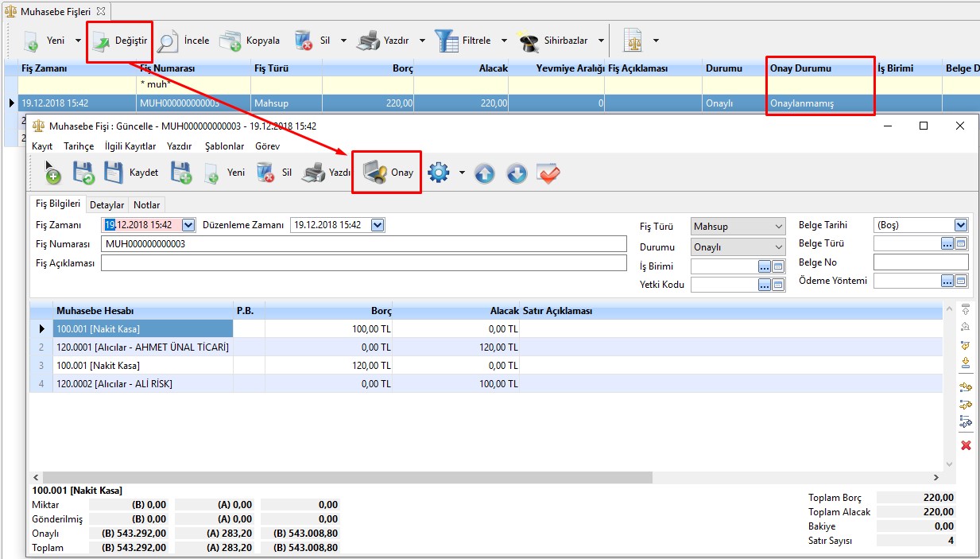Switch to the Notlar tab
980x559 pixels.
coord(146,205)
